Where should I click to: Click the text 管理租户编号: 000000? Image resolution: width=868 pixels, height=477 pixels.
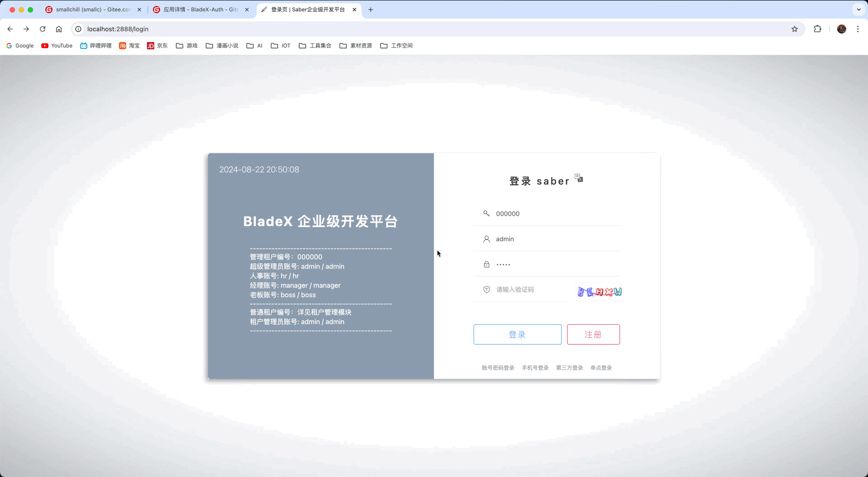pos(286,257)
